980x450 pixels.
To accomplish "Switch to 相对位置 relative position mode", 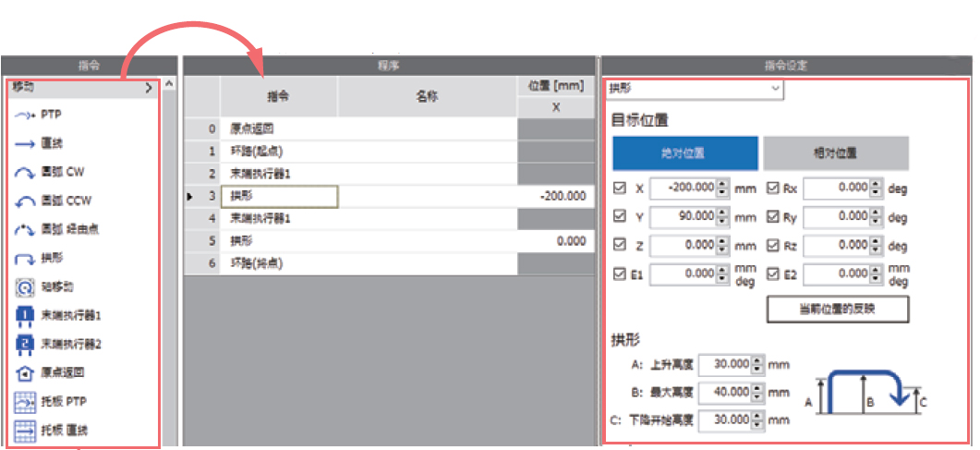I will click(835, 152).
